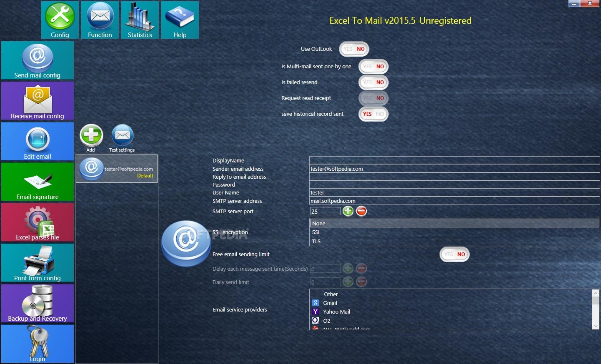
Task: Minimize the Excel To Mail window
Action: 574,4
